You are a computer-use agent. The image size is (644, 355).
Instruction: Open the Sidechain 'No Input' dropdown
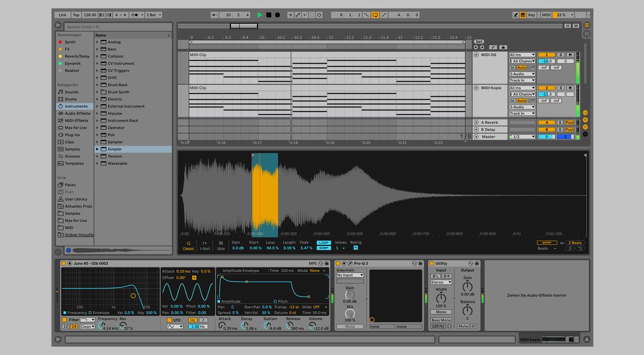(350, 275)
